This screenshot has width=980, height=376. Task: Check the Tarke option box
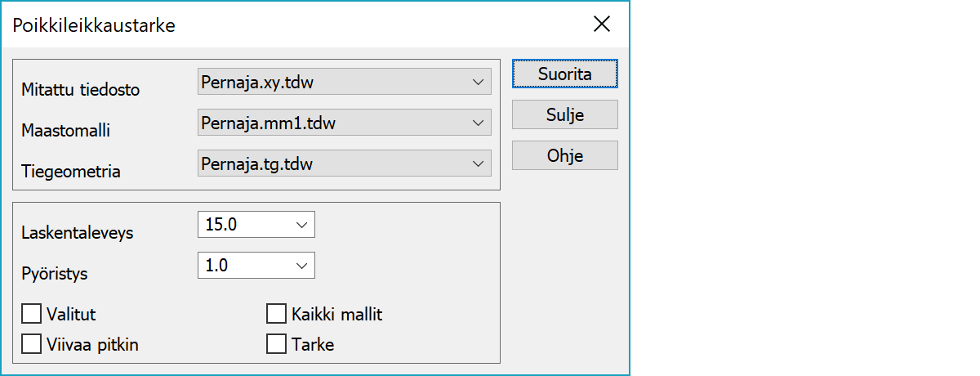(x=277, y=344)
